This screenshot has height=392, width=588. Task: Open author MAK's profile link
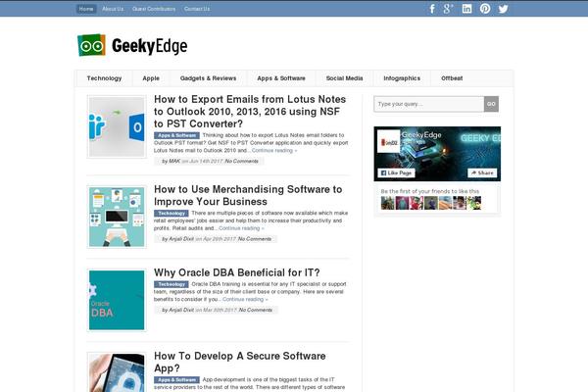coord(174,161)
